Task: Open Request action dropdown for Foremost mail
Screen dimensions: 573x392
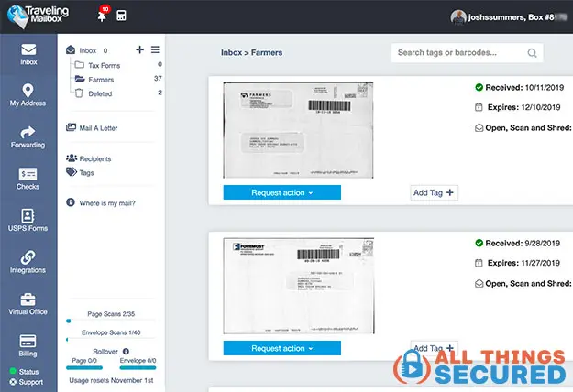Action: click(x=282, y=348)
